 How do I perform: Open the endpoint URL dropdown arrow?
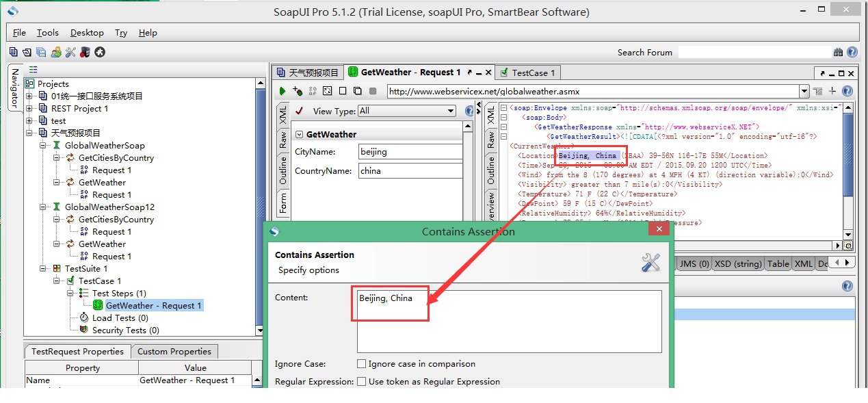804,91
